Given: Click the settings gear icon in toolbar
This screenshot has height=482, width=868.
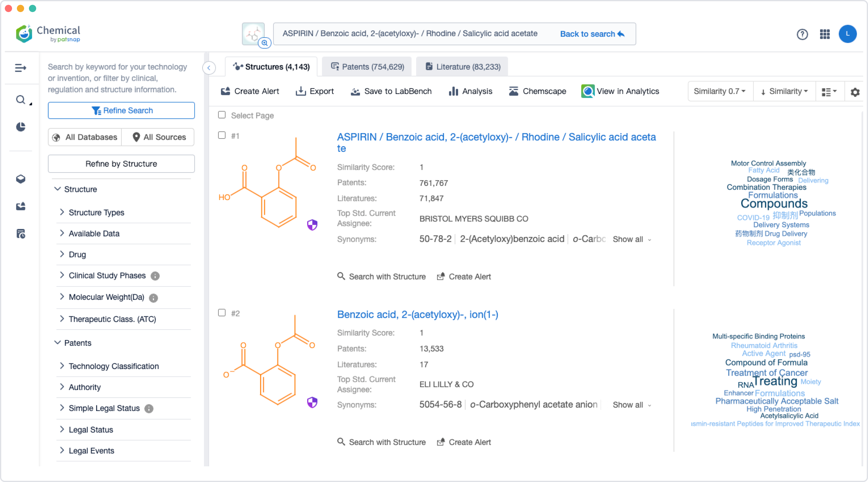Looking at the screenshot, I should coord(855,92).
